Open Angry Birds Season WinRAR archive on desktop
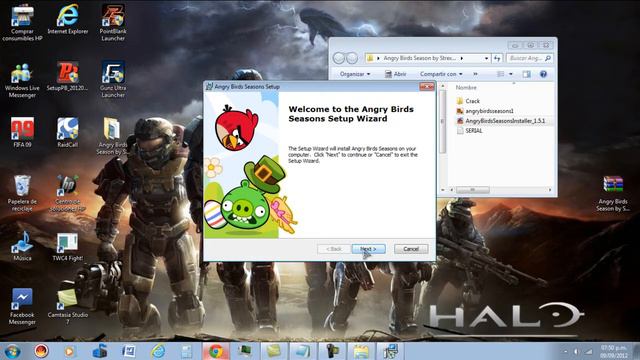This screenshot has width=640, height=360. coord(613,193)
